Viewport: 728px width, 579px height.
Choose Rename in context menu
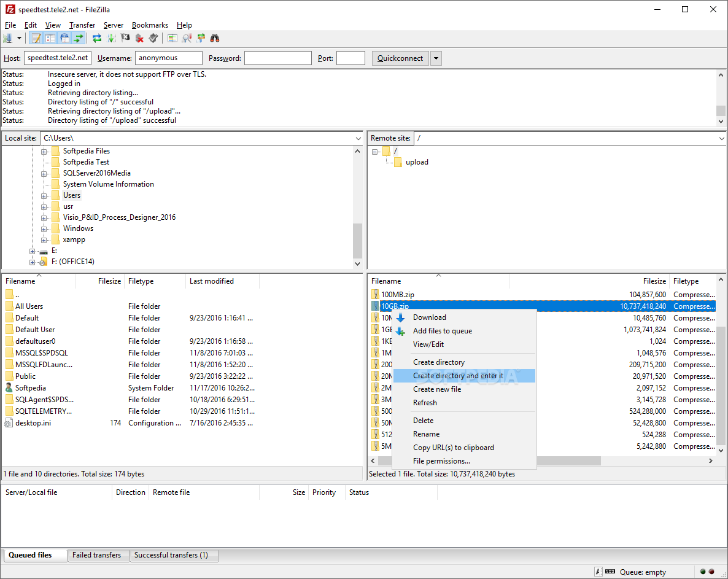[x=464, y=434]
